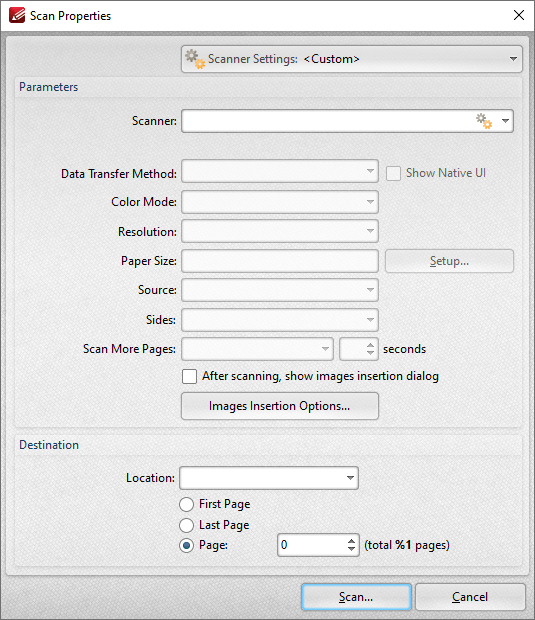Select the First Page radio button

[186, 504]
